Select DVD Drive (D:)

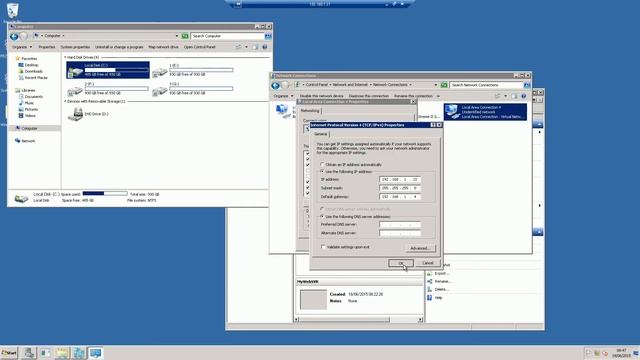coord(88,114)
